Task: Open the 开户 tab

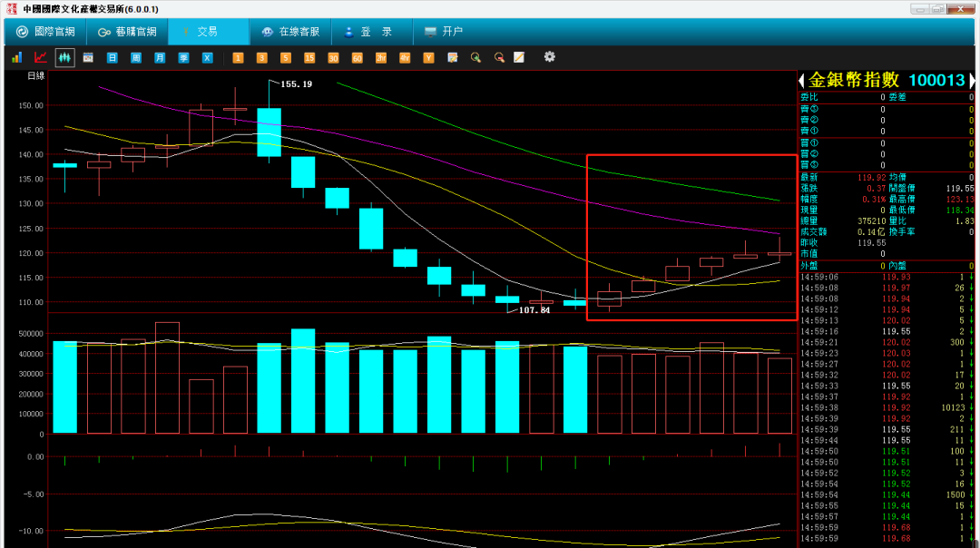Action: [443, 31]
